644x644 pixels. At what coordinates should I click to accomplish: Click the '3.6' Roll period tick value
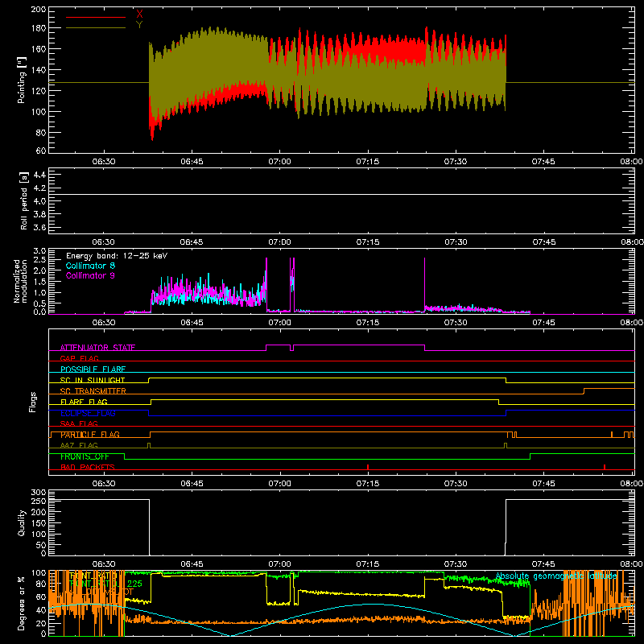point(39,228)
